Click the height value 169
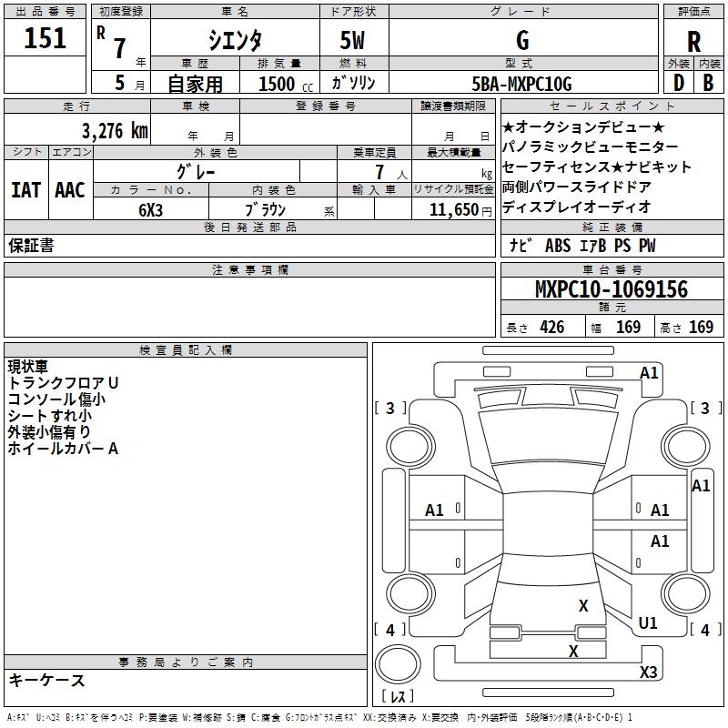Image resolution: width=728 pixels, height=728 pixels. pyautogui.click(x=701, y=327)
